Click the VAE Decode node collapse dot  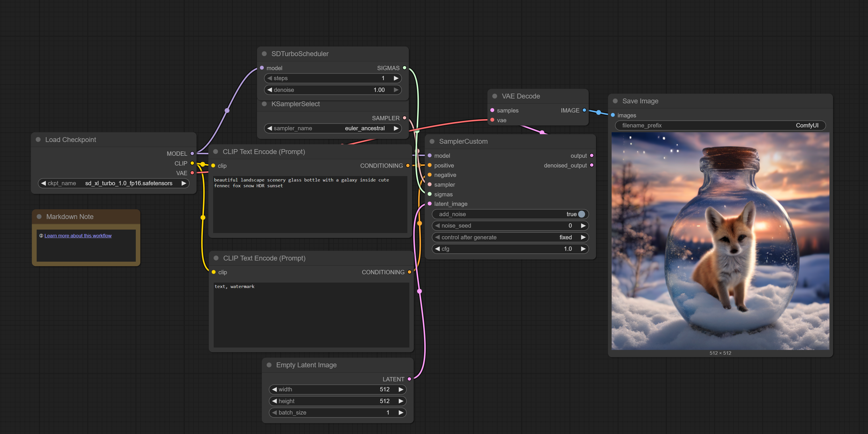(495, 96)
